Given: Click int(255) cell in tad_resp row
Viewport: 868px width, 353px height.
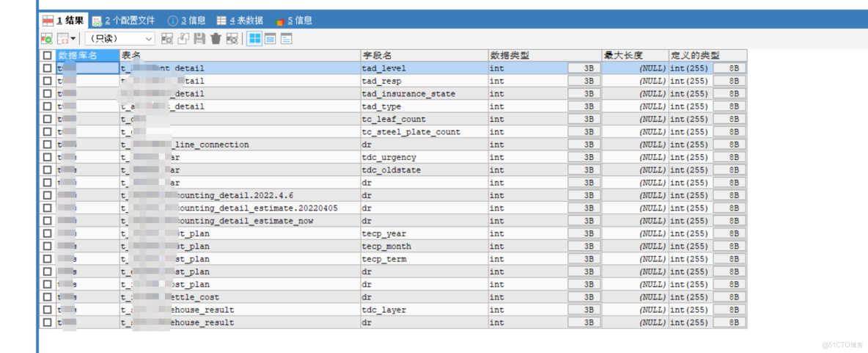Looking at the screenshot, I should [691, 81].
